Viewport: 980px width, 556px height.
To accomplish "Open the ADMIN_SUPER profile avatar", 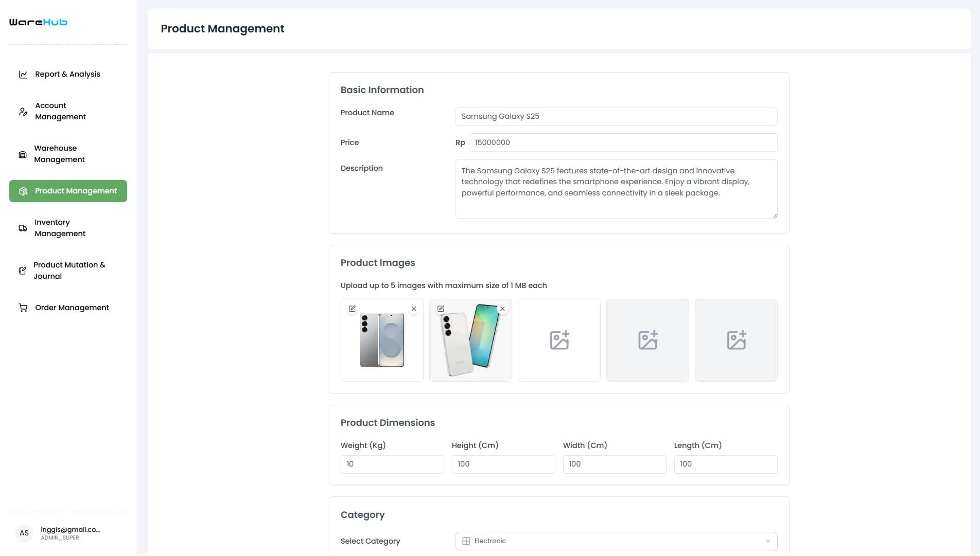I will click(24, 533).
